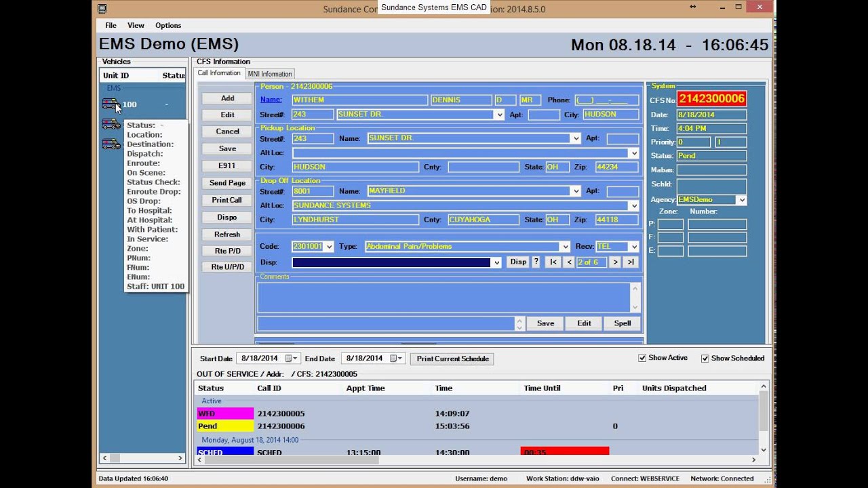Screen dimensions: 868x488
Task: Go to the previous record with < button
Action: click(x=569, y=262)
